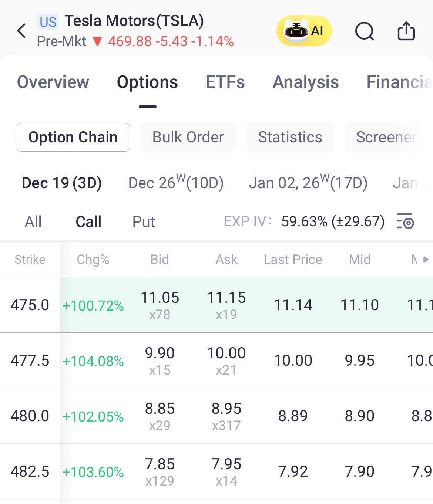Tap the share icon
Image resolution: width=433 pixels, height=504 pixels.
(x=406, y=31)
